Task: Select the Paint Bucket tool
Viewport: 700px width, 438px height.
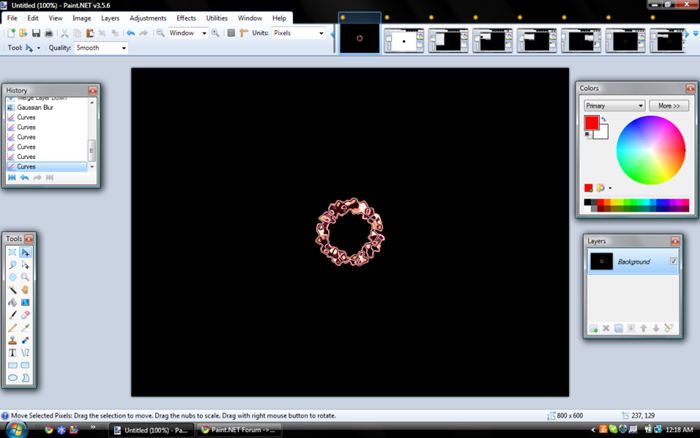Action: coord(12,302)
